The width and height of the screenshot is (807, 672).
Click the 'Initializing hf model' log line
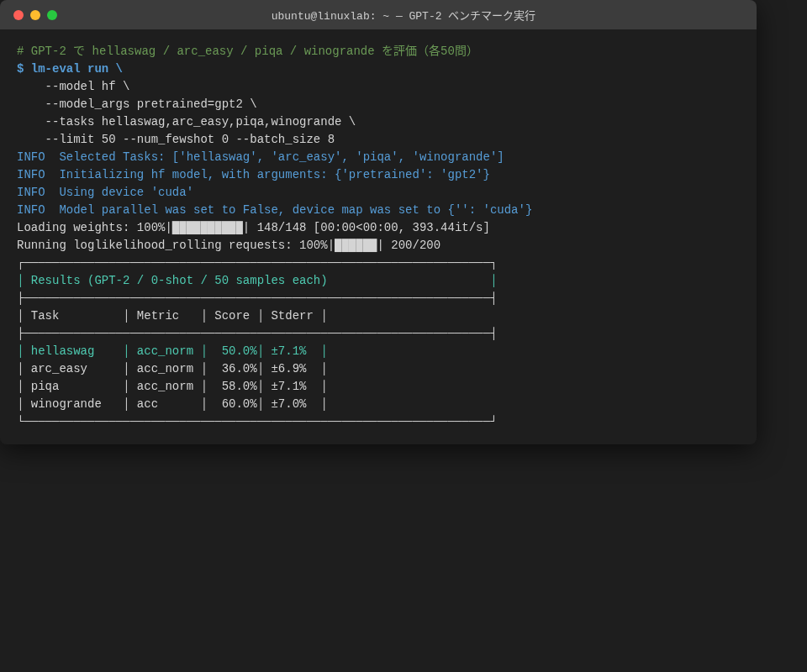pyautogui.click(x=253, y=174)
